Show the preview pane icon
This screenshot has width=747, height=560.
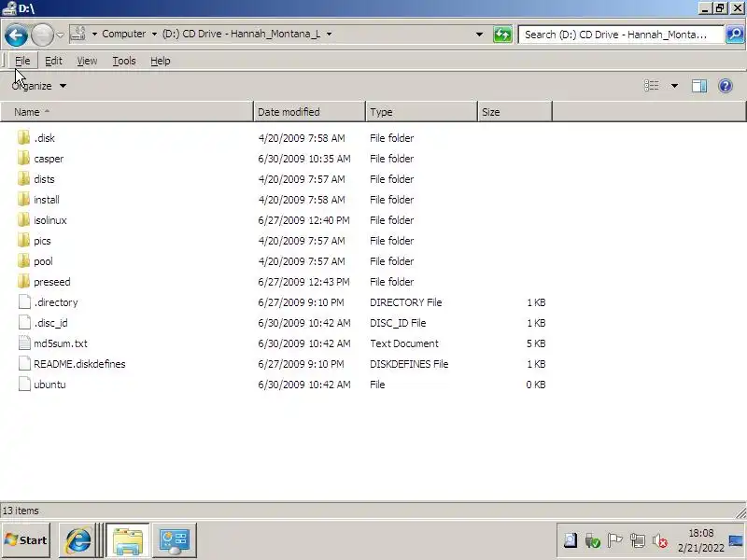698,86
